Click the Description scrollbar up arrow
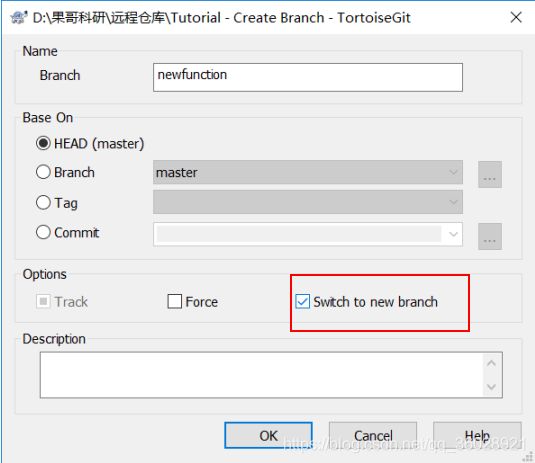 coord(491,363)
